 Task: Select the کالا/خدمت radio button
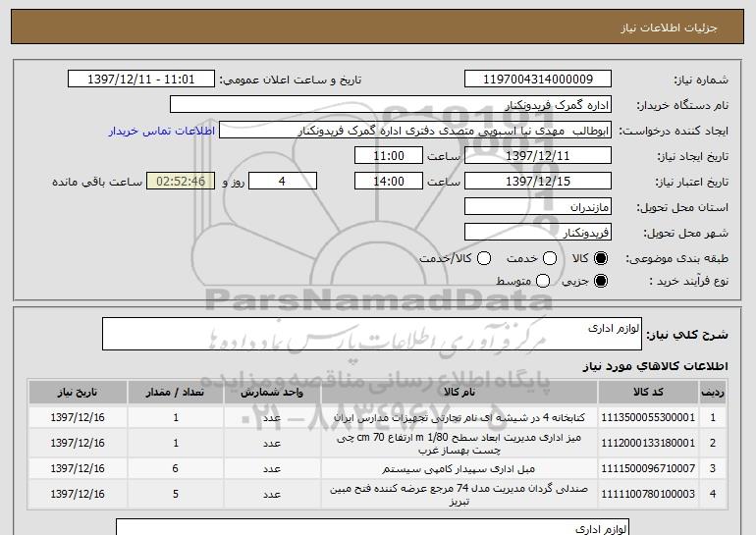point(484,258)
